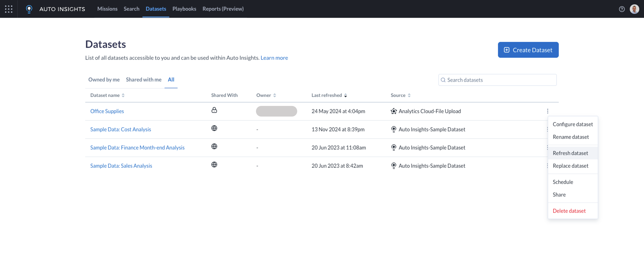This screenshot has height=274, width=644.
Task: Click the Auto Insights lightbulb logo
Action: click(x=29, y=9)
